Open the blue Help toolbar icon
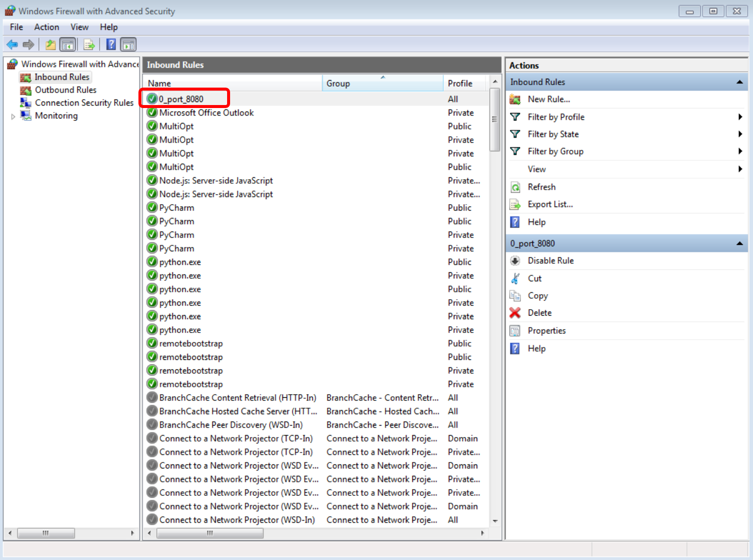This screenshot has height=560, width=753. pos(111,45)
